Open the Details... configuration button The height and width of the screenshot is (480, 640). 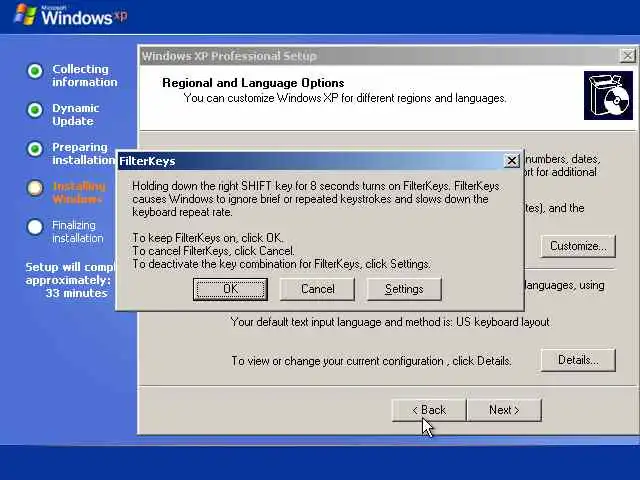pos(578,360)
